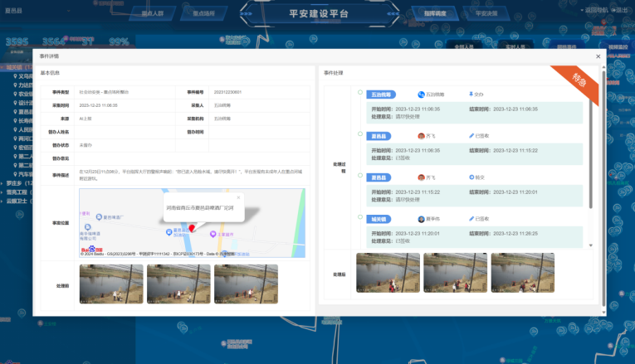Click the event number 202312230601
This screenshot has height=364, width=635.
(227, 92)
